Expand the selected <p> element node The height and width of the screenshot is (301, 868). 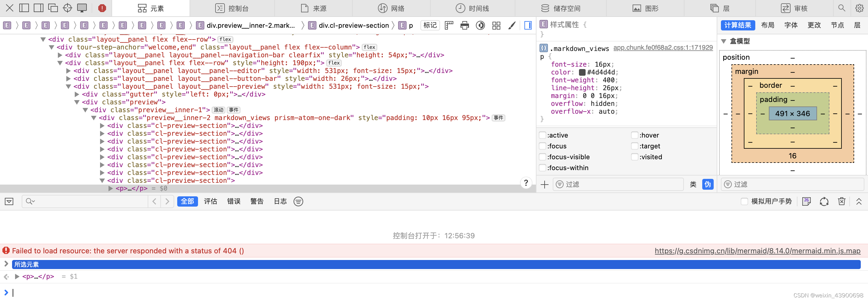111,189
